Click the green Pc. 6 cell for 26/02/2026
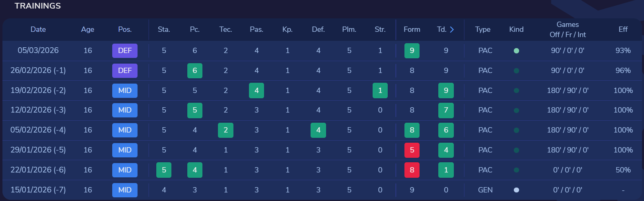 (195, 71)
